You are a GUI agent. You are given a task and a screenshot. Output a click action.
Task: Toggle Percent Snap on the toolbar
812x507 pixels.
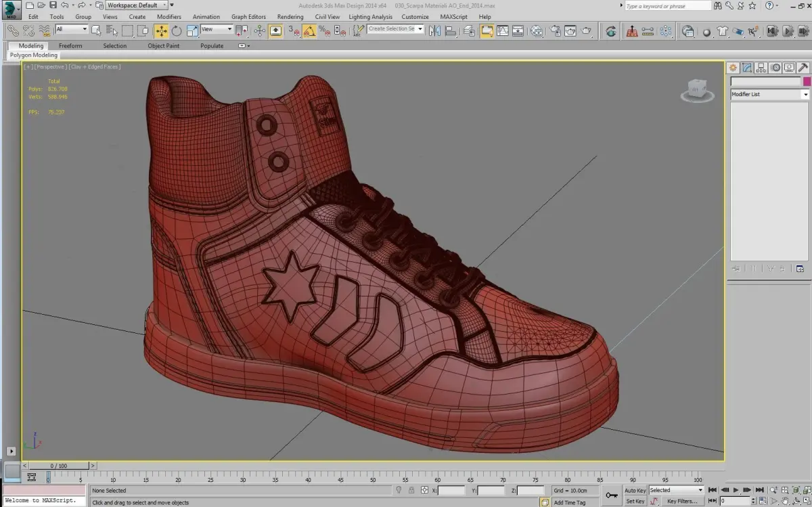tap(325, 30)
